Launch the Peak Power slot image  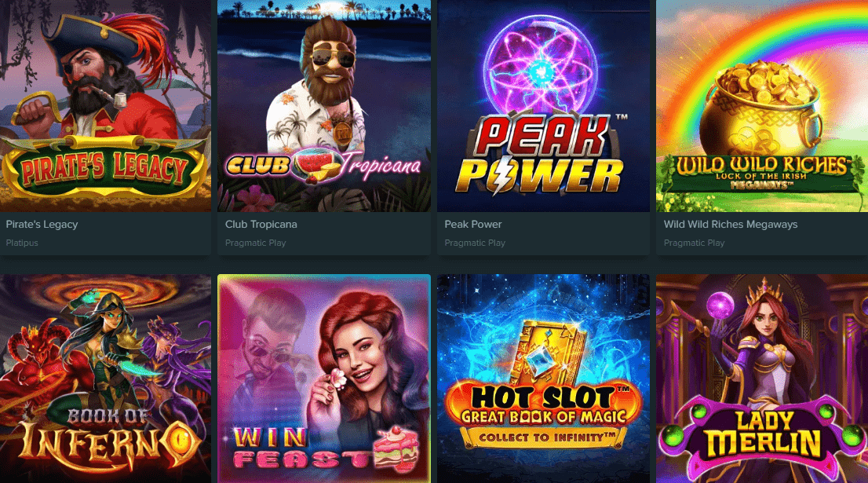click(543, 106)
